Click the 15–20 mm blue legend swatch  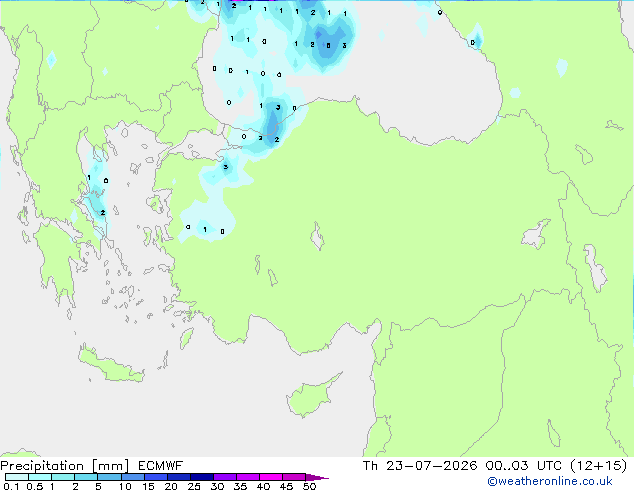pyautogui.click(x=155, y=477)
